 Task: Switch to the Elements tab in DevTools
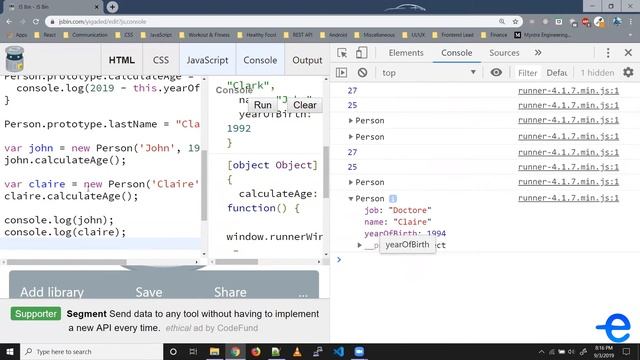point(406,53)
